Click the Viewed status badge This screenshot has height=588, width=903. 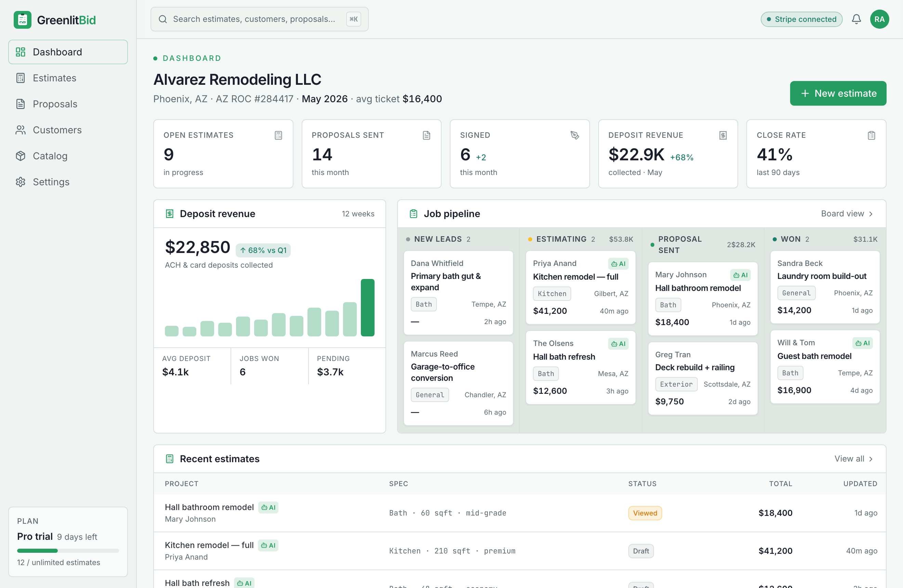point(645,513)
